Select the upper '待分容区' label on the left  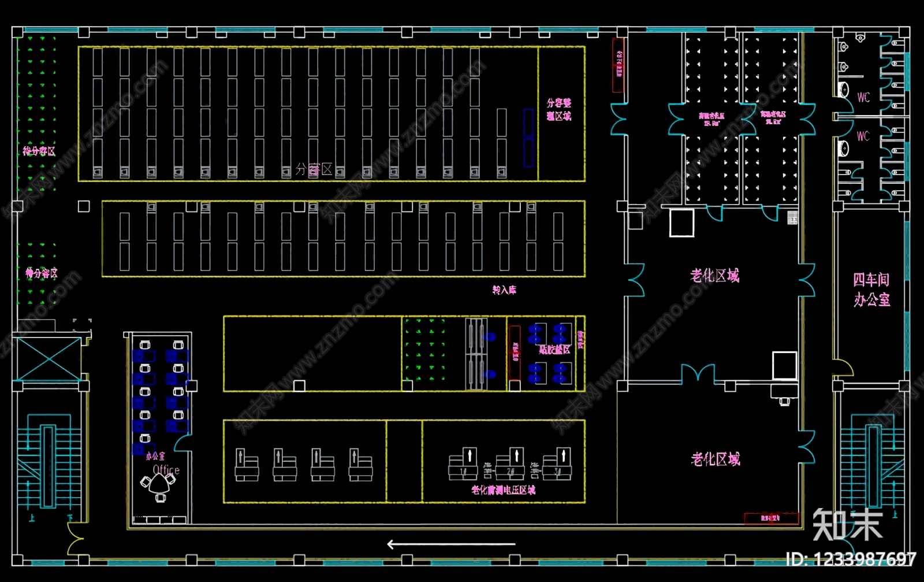pos(39,151)
